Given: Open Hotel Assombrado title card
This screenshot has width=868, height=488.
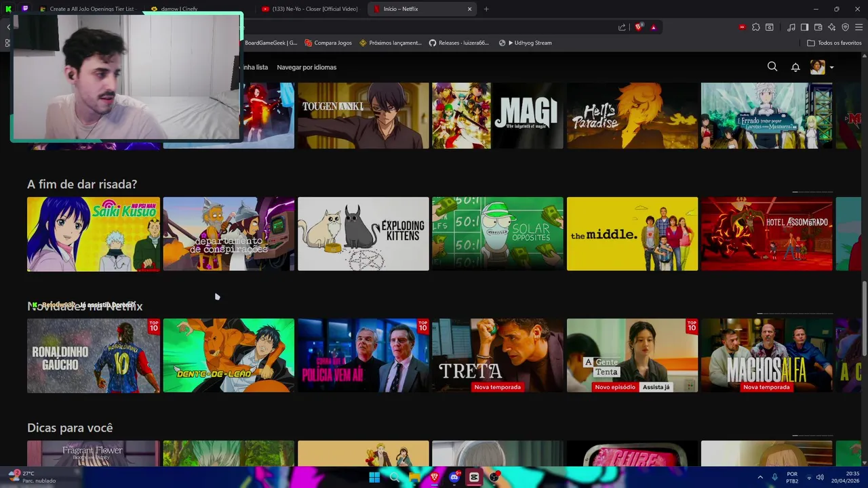Looking at the screenshot, I should 766,234.
